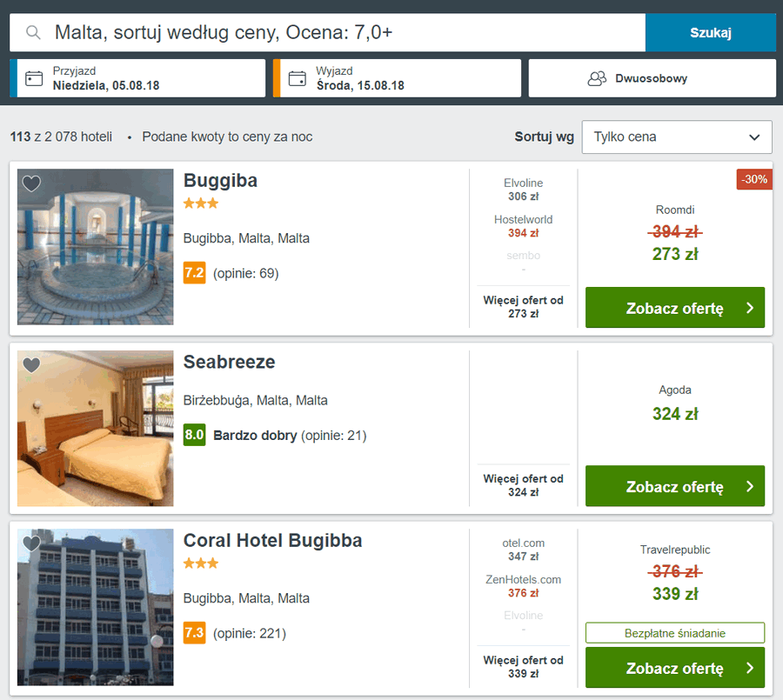Screen dimensions: 783x700
Task: Click the -30% discount badge
Action: [x=754, y=179]
